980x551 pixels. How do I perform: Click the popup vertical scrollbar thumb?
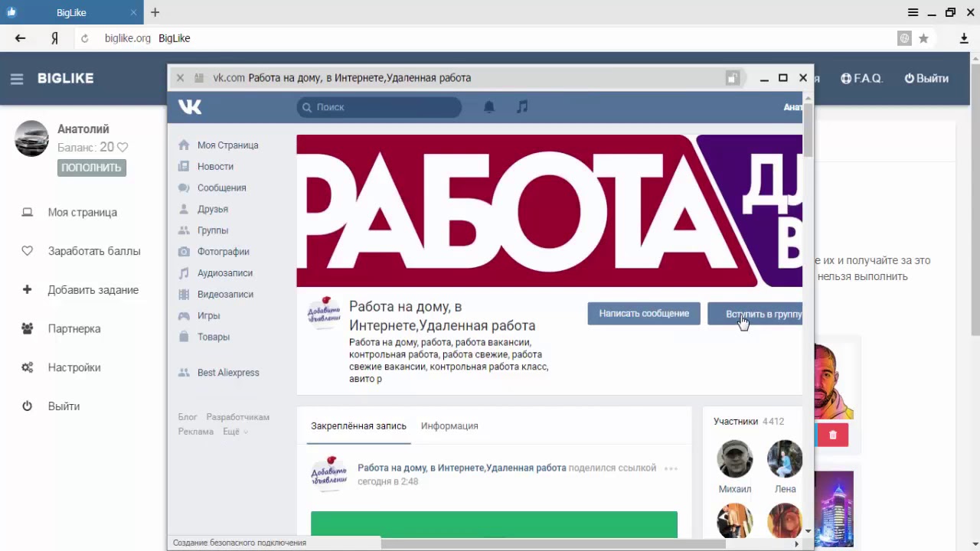[808, 129]
